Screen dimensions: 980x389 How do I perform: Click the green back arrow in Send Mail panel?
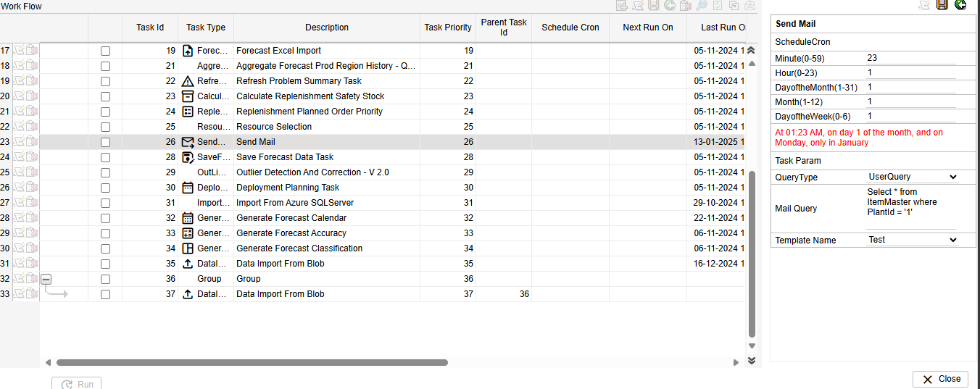(960, 5)
